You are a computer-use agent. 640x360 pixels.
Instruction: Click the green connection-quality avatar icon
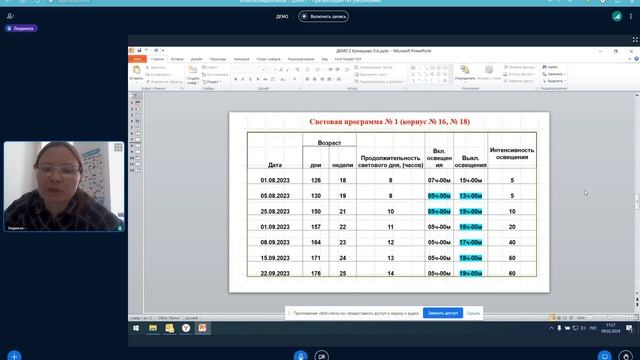pyautogui.click(x=617, y=16)
